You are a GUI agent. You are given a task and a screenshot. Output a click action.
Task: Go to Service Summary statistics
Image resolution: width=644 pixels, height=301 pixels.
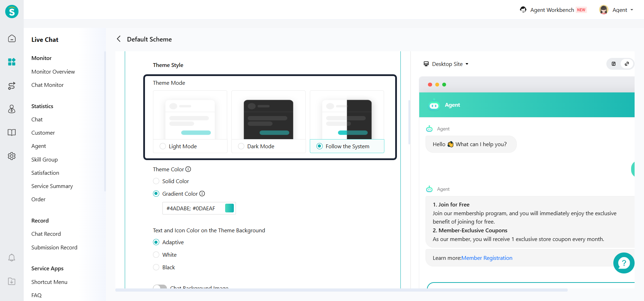coord(52,186)
